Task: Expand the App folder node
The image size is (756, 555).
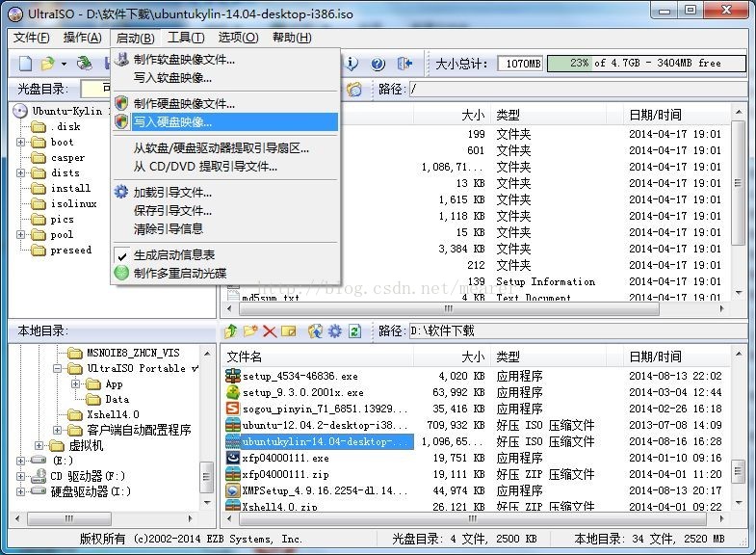Action: click(75, 384)
